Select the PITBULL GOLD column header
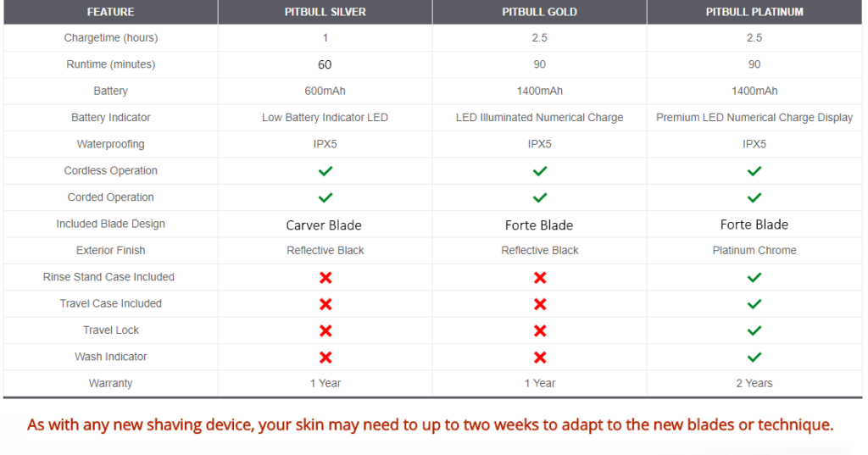 coord(540,12)
